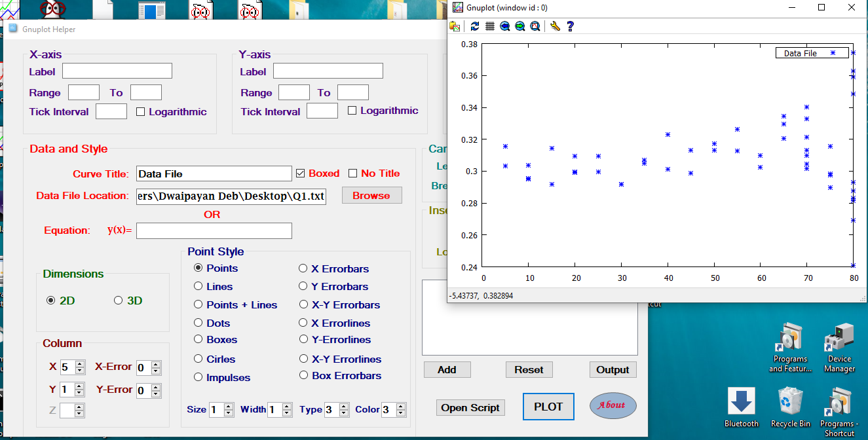This screenshot has height=440, width=868.
Task: Select the Cirles point style
Action: point(198,359)
